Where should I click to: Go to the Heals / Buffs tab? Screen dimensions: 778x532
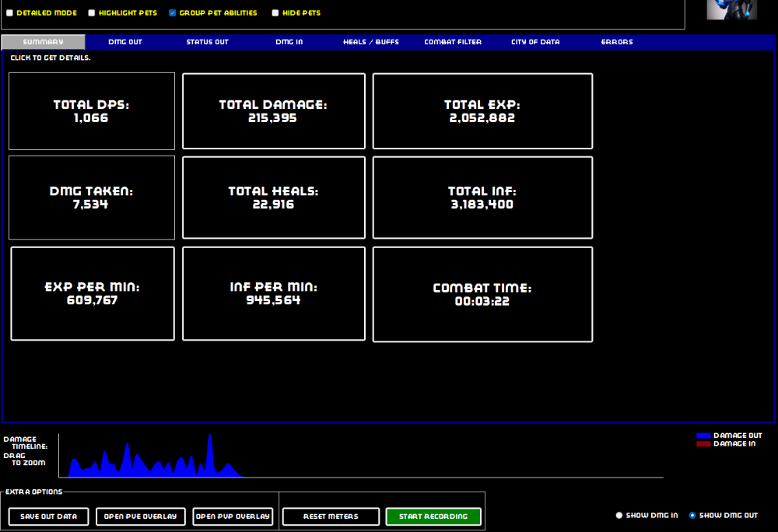371,42
